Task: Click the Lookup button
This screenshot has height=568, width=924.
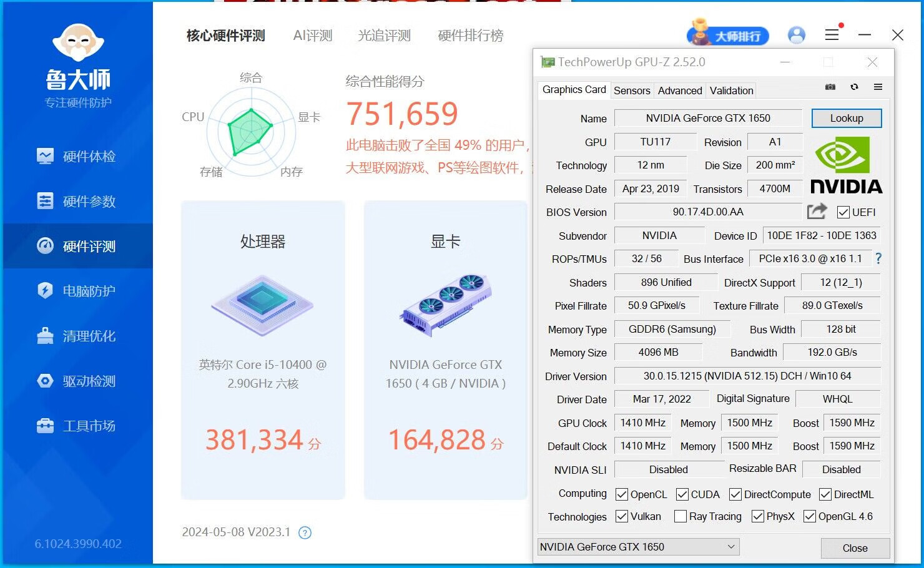Action: pyautogui.click(x=847, y=118)
